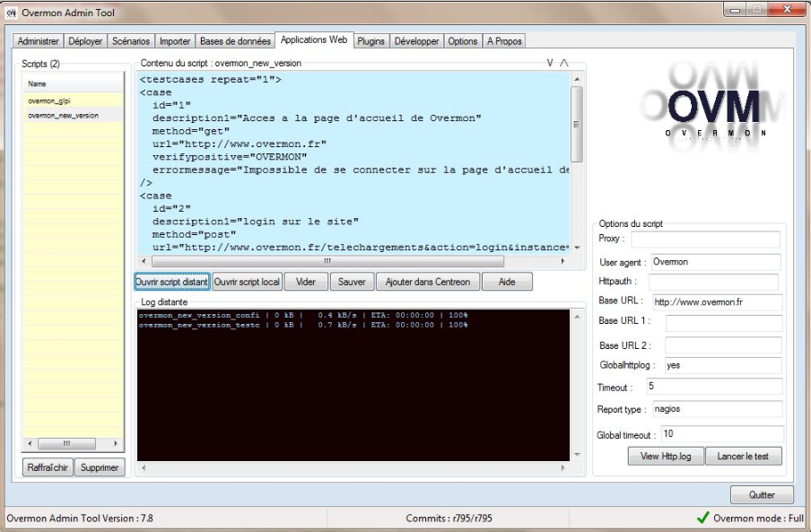Screen dimensions: 811x532
Task: Expand script content with the caret arrow
Action: tap(564, 64)
